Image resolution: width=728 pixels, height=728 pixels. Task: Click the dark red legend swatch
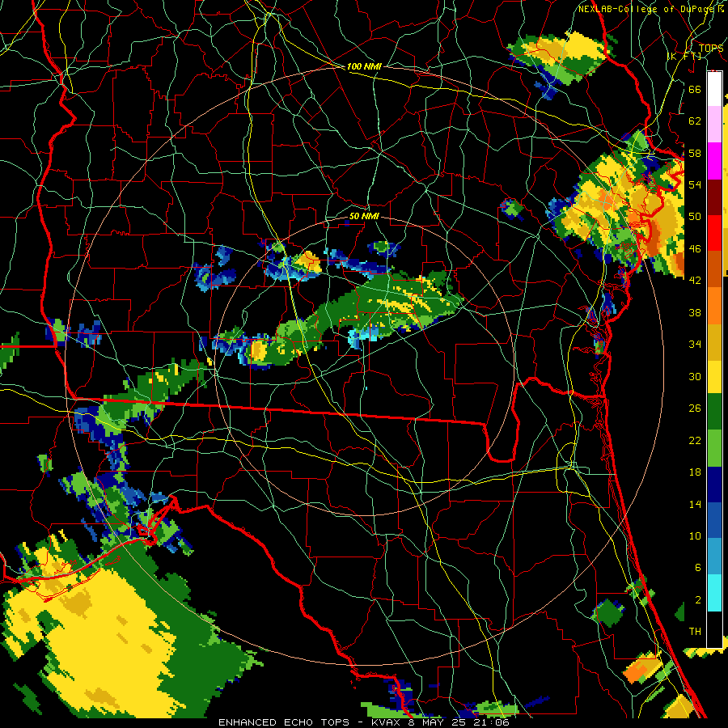click(x=714, y=197)
